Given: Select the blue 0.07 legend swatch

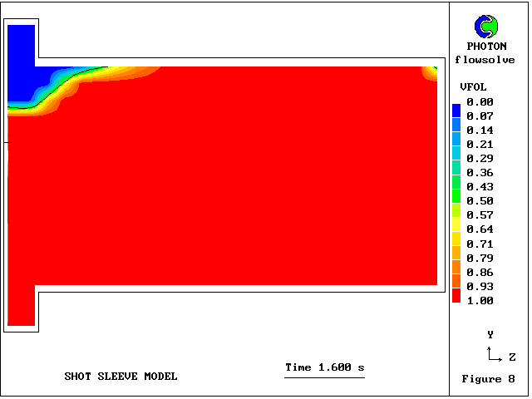Looking at the screenshot, I should pos(456,123).
